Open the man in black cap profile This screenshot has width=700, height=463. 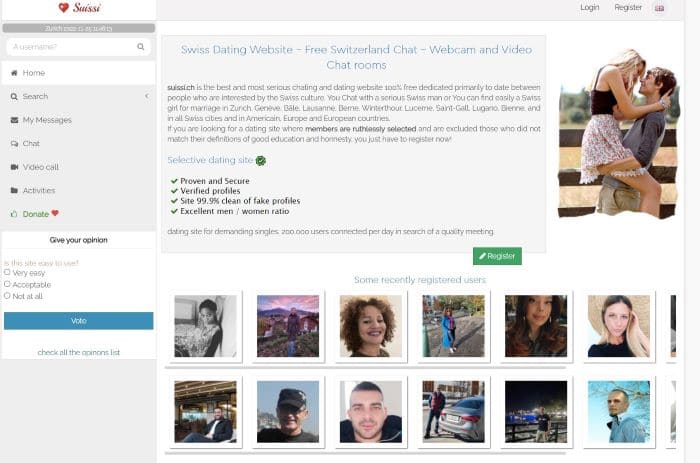point(288,412)
